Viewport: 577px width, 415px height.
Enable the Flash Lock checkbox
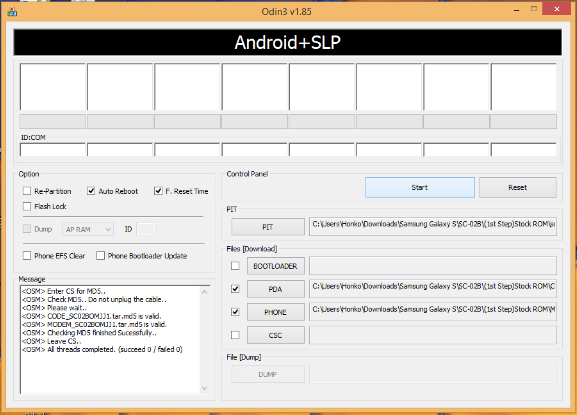pos(27,206)
